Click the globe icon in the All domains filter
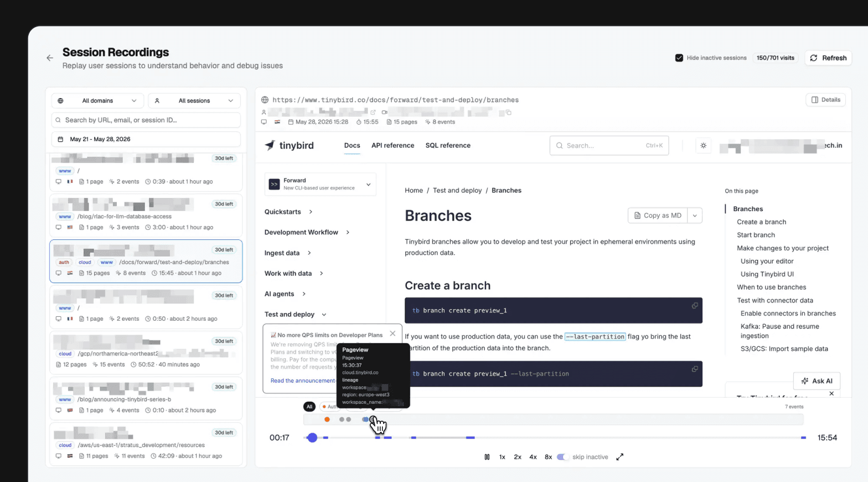 pos(60,101)
